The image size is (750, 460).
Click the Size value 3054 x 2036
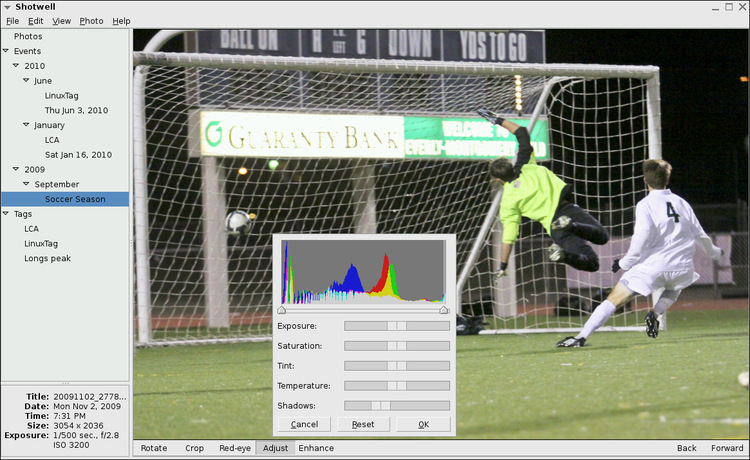click(x=78, y=426)
